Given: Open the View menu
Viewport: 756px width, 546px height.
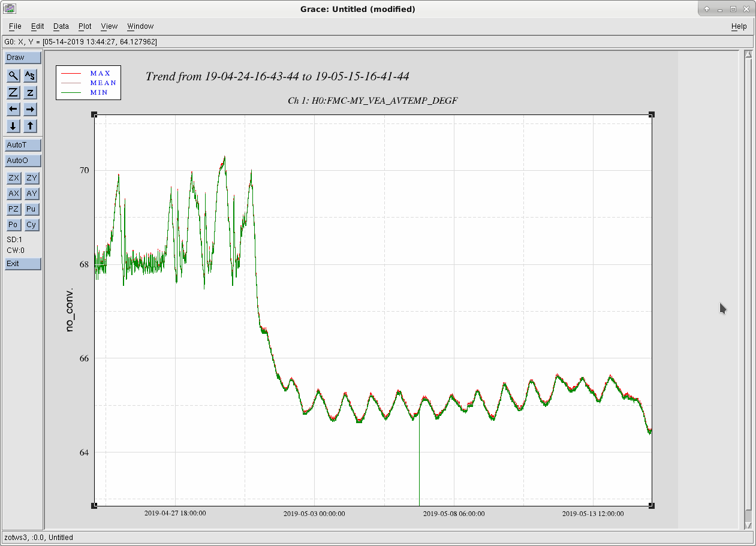Looking at the screenshot, I should (109, 26).
